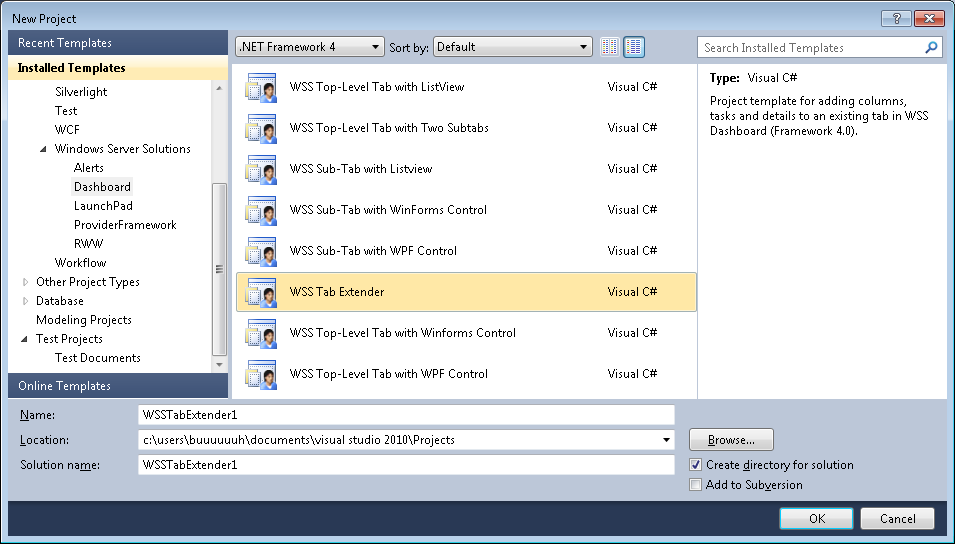
Task: Click the WSS Sub-Tab with WinForms Control icon
Action: pyautogui.click(x=261, y=210)
